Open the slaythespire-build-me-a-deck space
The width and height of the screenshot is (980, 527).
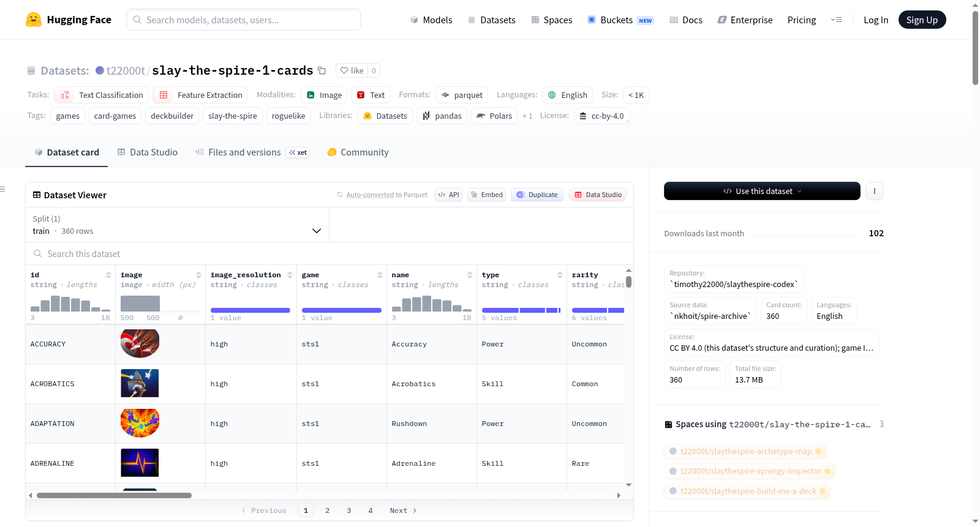pyautogui.click(x=748, y=491)
